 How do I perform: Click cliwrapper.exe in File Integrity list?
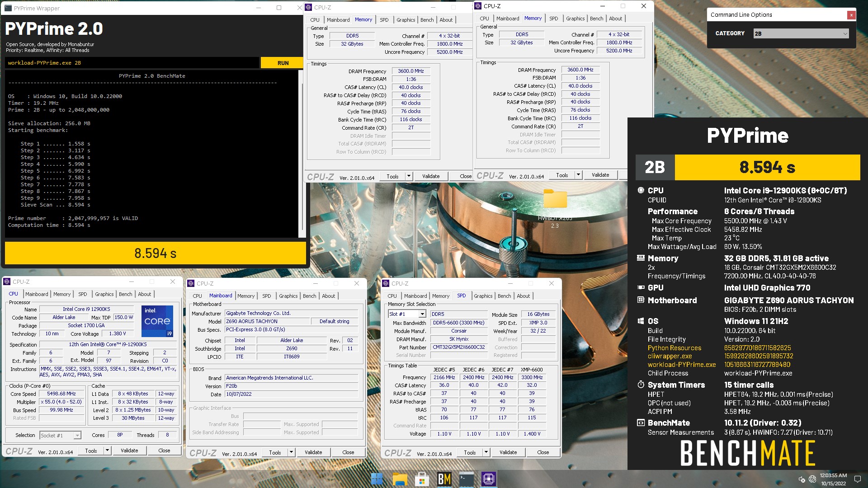[x=670, y=356]
